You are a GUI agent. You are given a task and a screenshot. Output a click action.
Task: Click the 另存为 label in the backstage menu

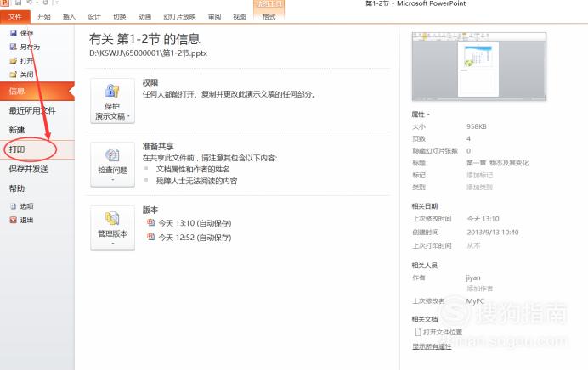[30, 47]
